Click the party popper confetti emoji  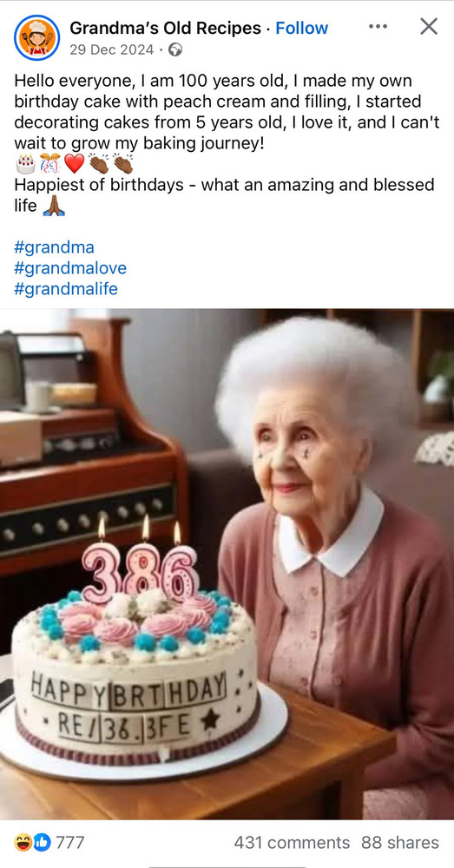[49, 164]
